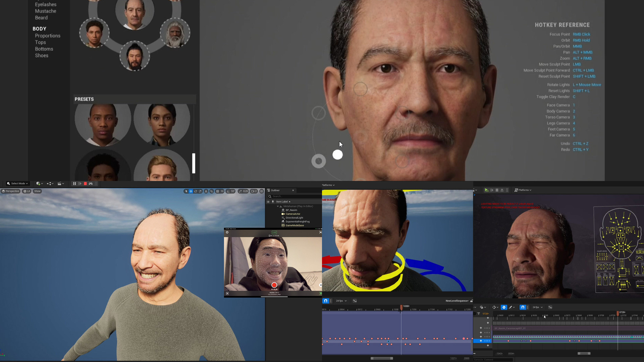
Task: Click the Show viewport options button
Action: coord(37,191)
